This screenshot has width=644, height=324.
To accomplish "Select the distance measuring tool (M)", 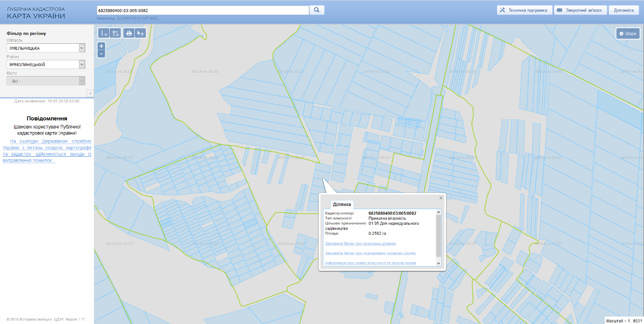I will click(x=104, y=33).
